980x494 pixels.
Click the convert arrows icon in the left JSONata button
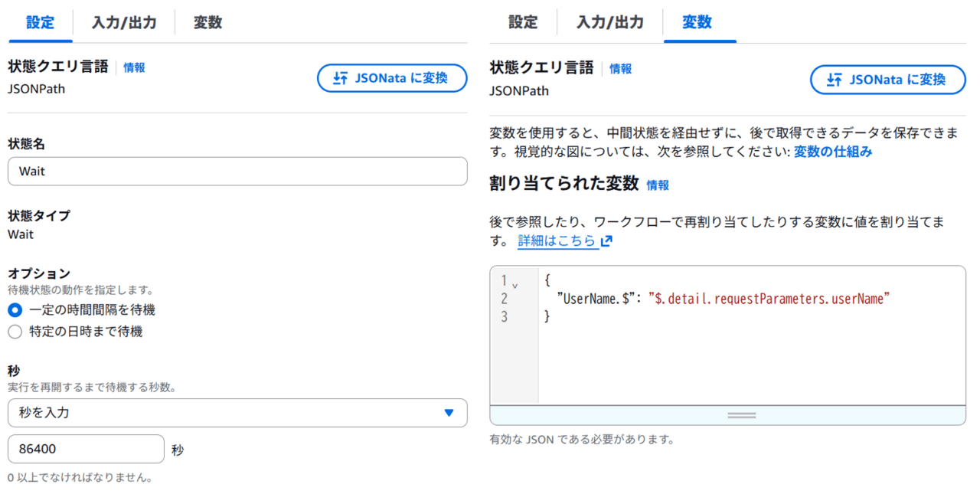[x=340, y=78]
